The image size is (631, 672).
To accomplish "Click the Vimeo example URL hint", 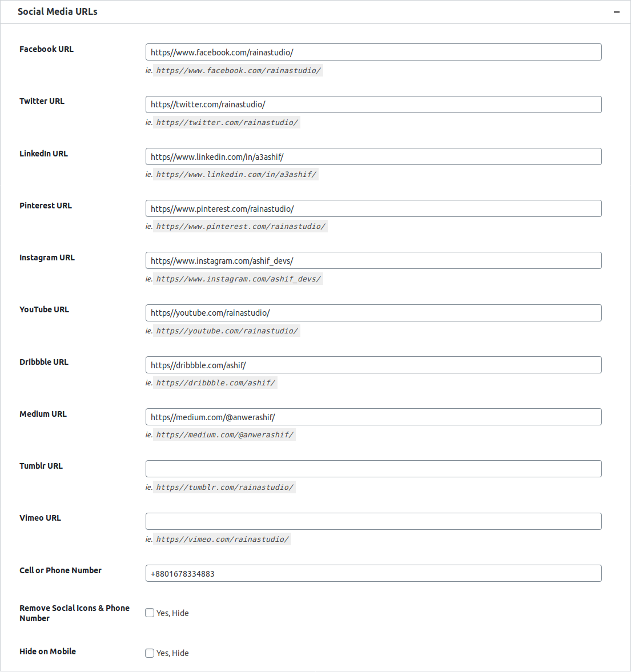I will [223, 539].
